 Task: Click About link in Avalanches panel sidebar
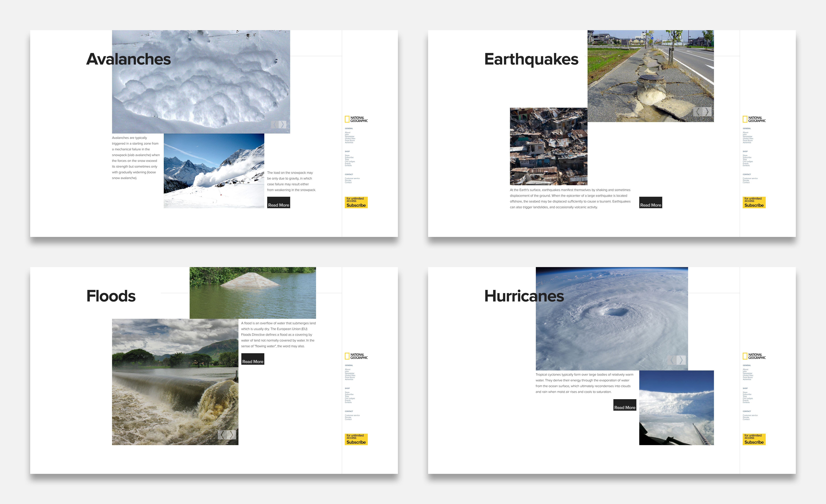[x=348, y=132]
